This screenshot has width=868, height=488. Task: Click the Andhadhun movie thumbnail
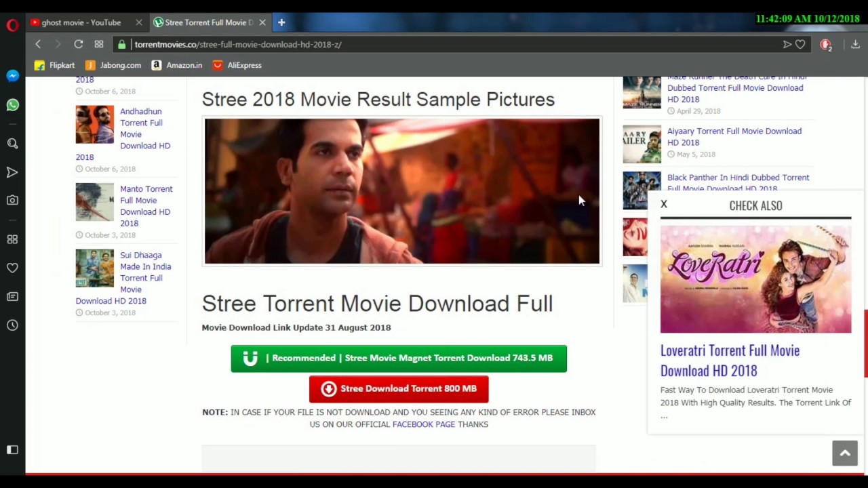pos(95,125)
